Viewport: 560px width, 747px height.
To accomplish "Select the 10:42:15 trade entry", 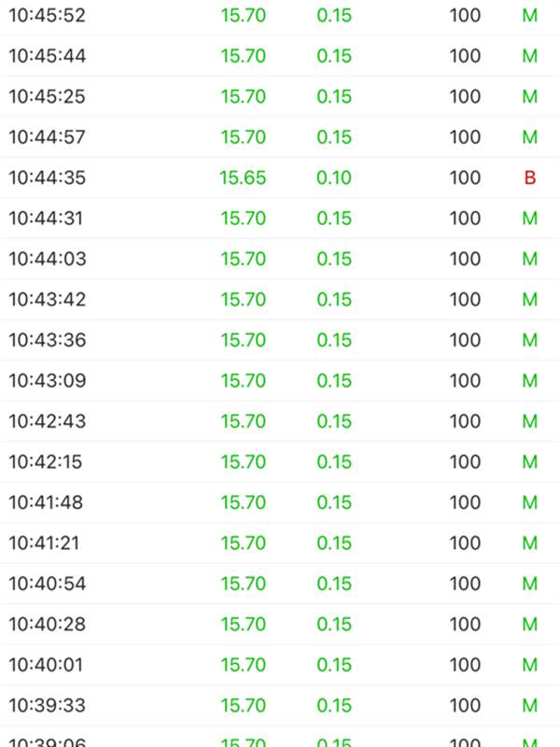I will (280, 461).
